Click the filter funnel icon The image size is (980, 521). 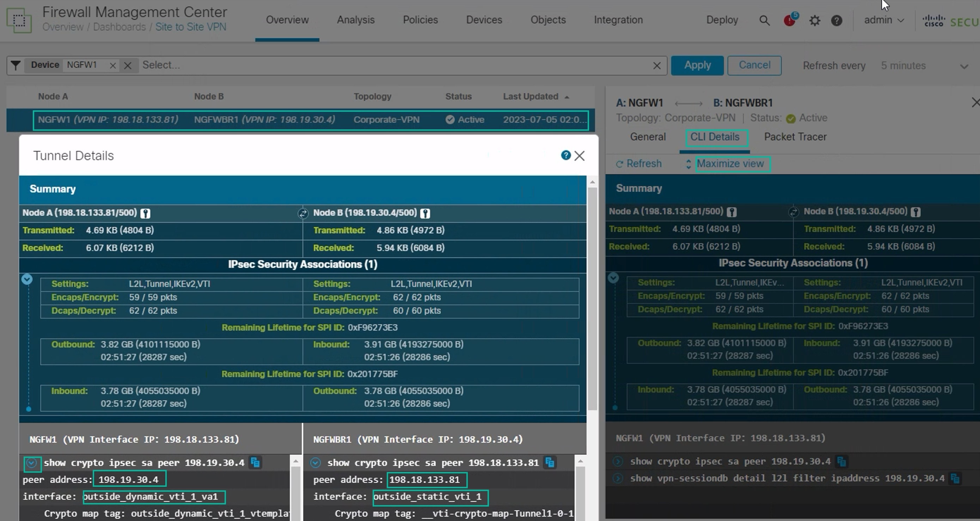coord(16,66)
